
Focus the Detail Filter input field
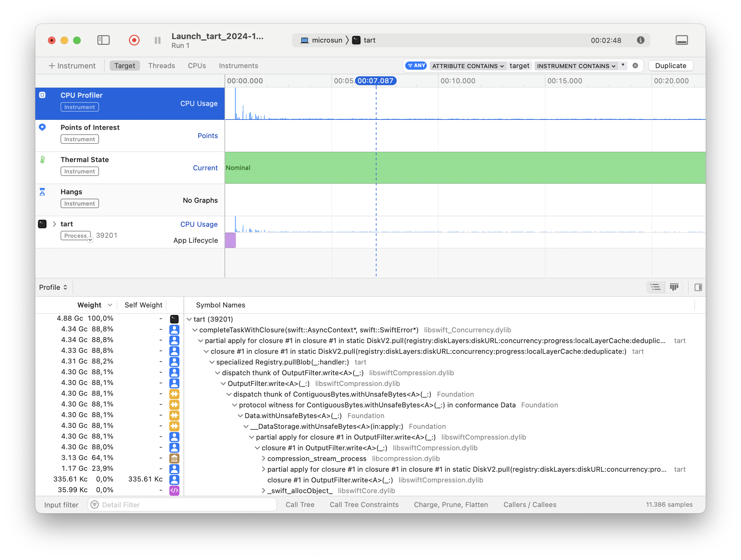click(x=182, y=505)
